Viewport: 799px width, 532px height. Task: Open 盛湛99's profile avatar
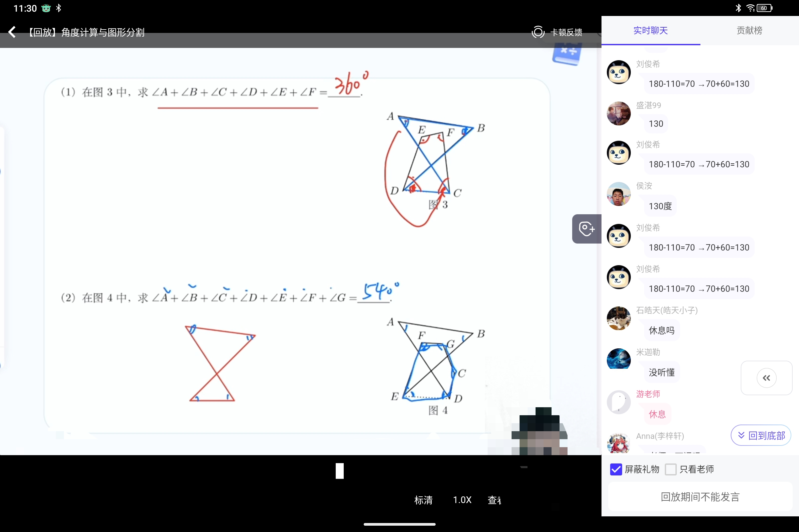tap(618, 113)
